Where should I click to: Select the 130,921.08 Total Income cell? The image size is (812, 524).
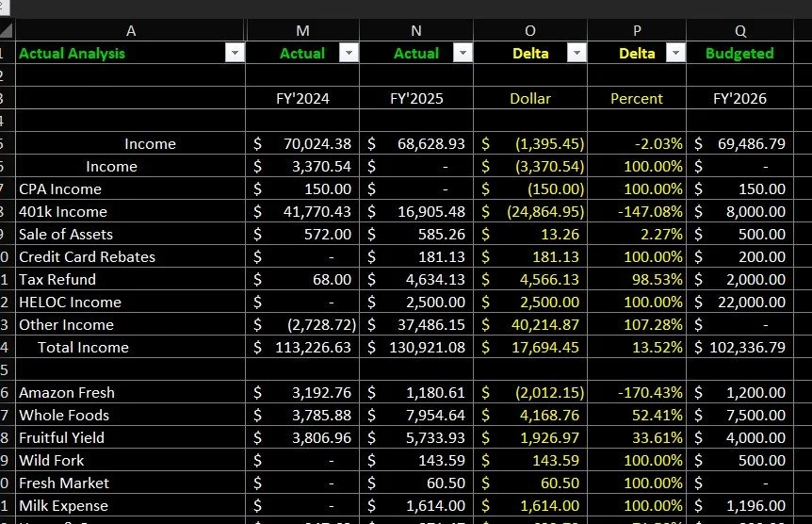coord(416,347)
